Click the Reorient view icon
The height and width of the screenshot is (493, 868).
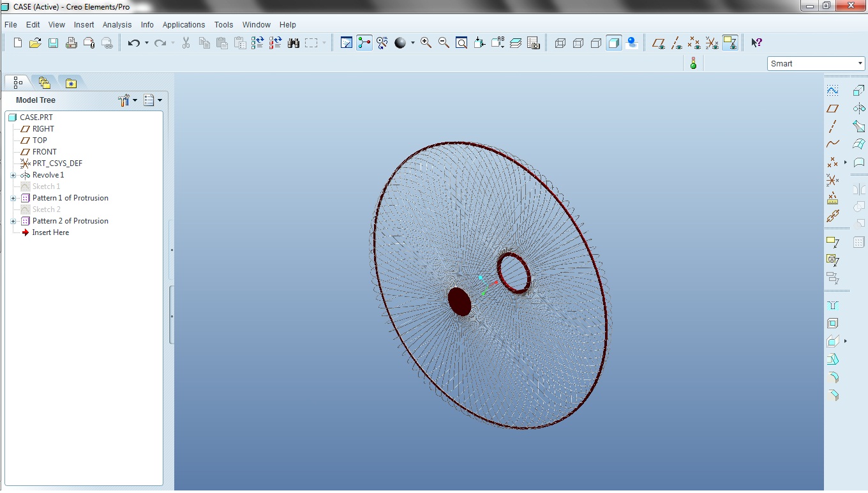pos(479,43)
